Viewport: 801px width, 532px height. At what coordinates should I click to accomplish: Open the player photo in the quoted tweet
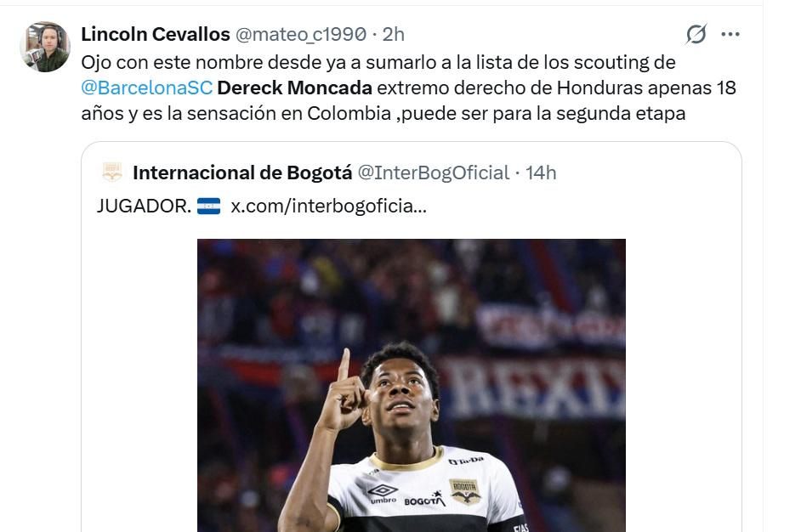pos(412,387)
